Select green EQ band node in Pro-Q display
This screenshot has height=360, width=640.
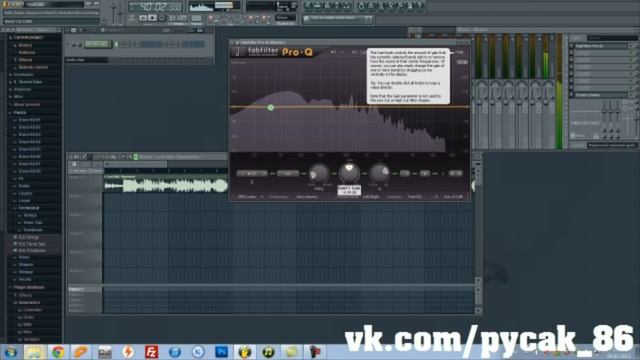(271, 107)
